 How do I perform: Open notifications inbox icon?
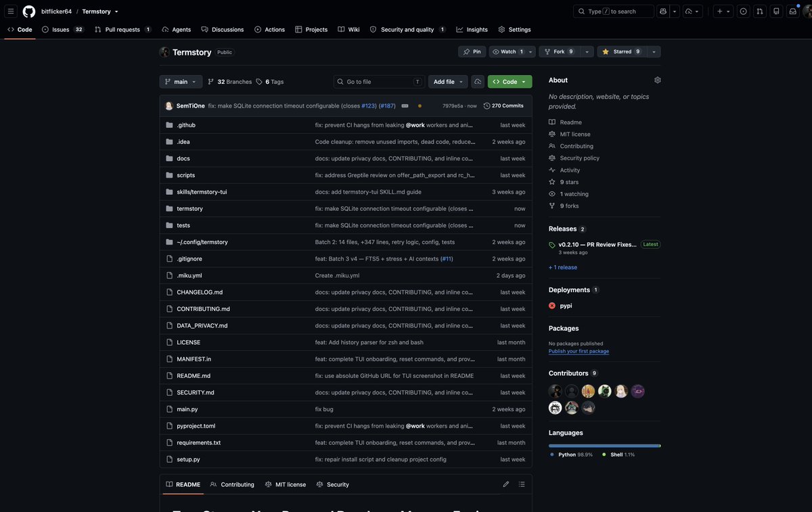pyautogui.click(x=793, y=11)
